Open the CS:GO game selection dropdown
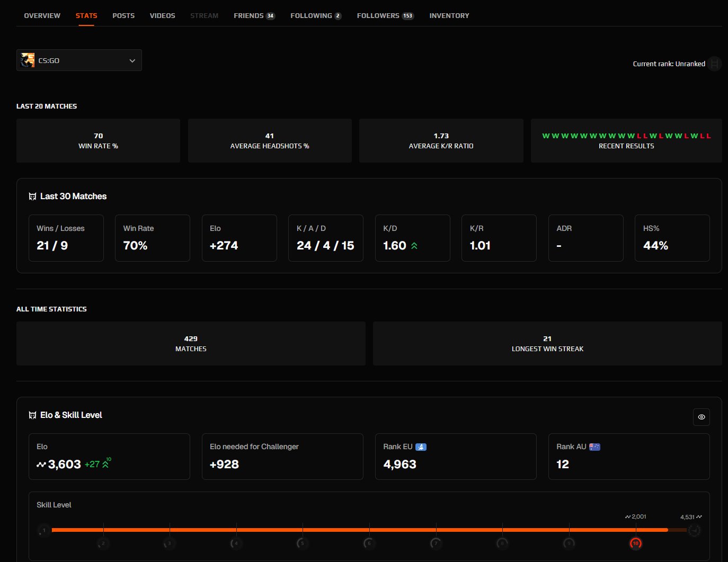 point(78,60)
